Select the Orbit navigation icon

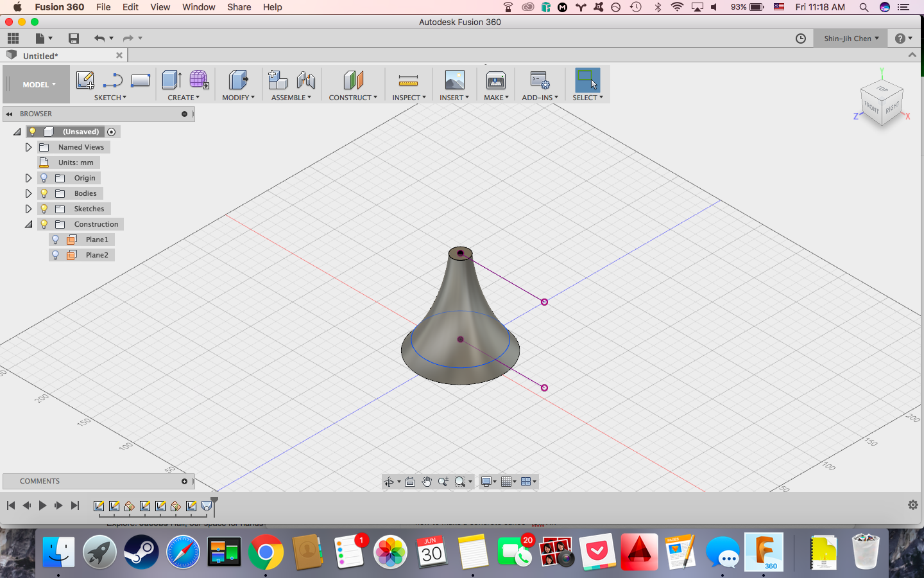click(x=389, y=482)
